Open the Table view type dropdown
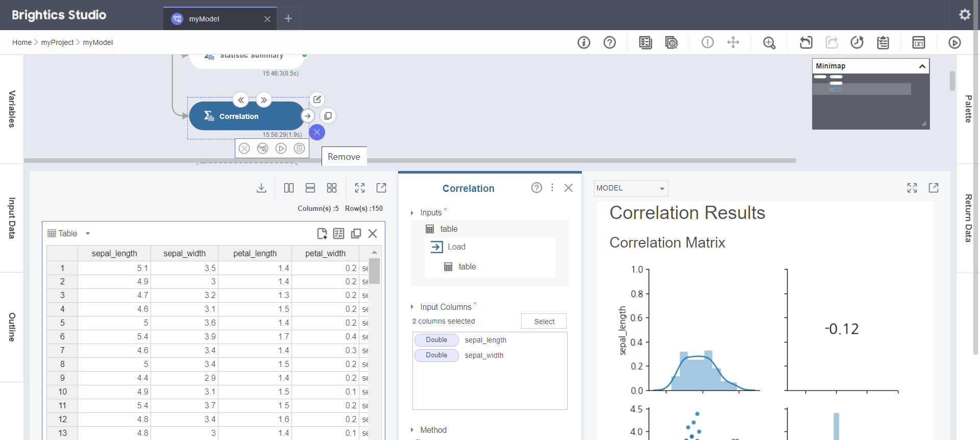Viewport: 980px width, 440px height. [x=88, y=233]
